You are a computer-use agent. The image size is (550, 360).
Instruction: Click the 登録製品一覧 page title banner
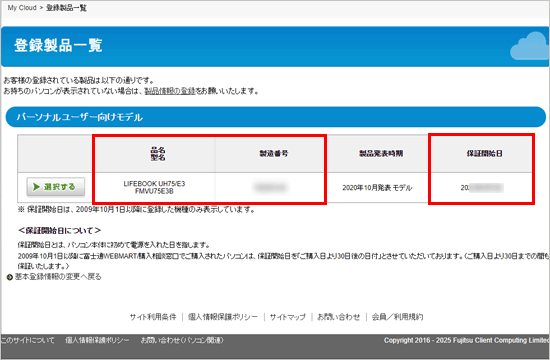(275, 46)
